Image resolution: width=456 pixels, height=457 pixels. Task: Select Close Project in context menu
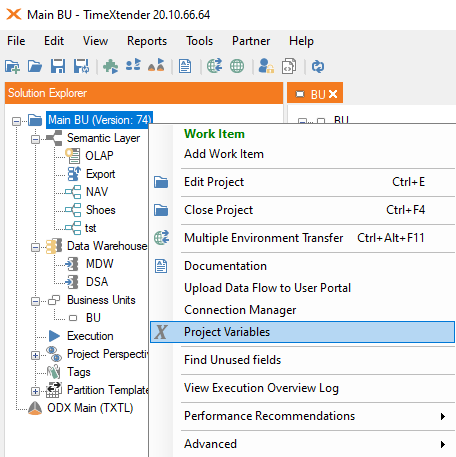tap(302, 210)
